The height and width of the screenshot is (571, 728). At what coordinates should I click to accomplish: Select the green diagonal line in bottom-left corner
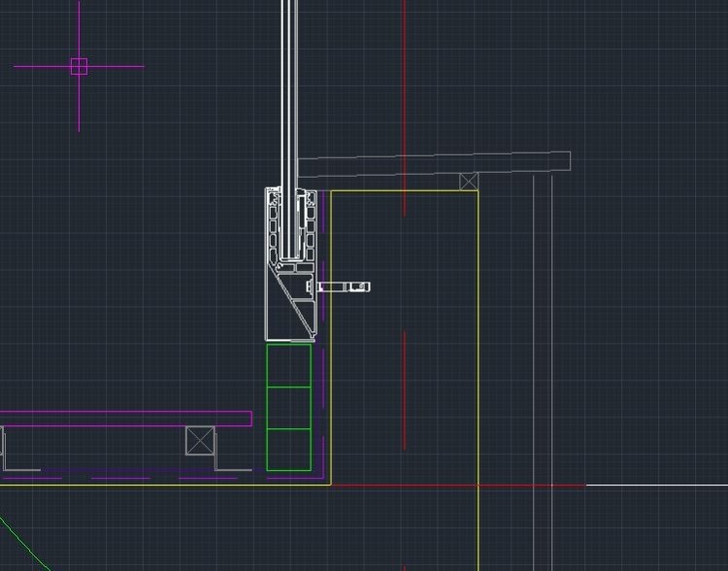click(24, 544)
